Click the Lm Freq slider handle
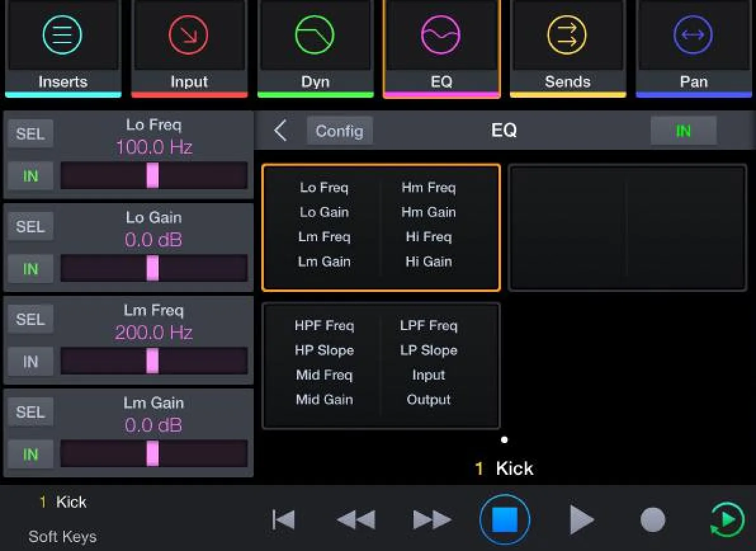Screen dimensions: 756x551 point(152,361)
